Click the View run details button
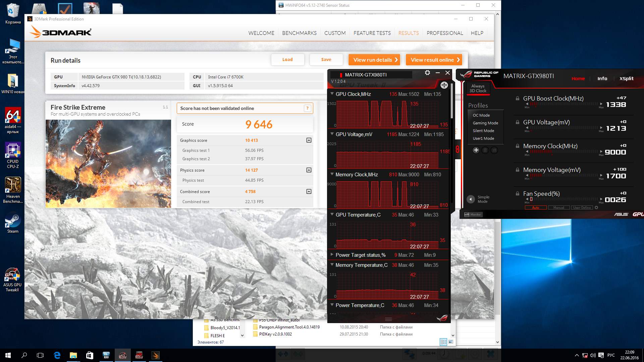 374,60
